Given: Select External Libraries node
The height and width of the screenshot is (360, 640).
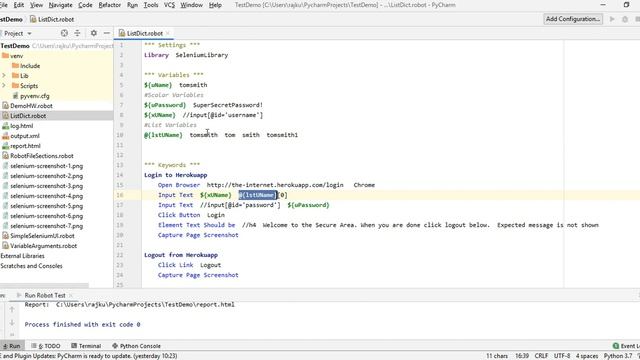Looking at the screenshot, I should (x=22, y=256).
